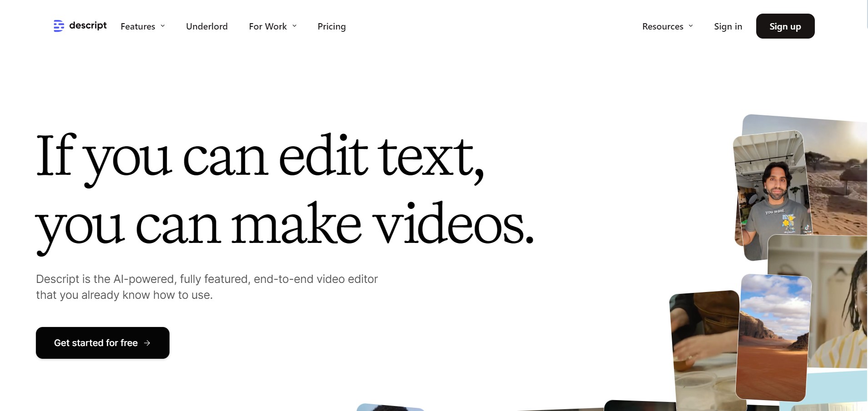Image resolution: width=868 pixels, height=411 pixels.
Task: Expand the chevron beside For Work
Action: [x=294, y=26]
